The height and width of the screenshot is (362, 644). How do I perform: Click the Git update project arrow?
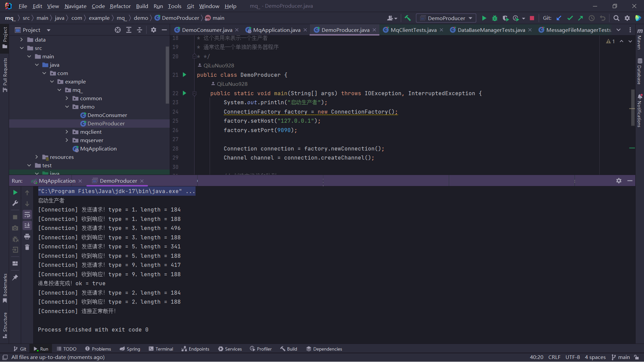(x=559, y=18)
